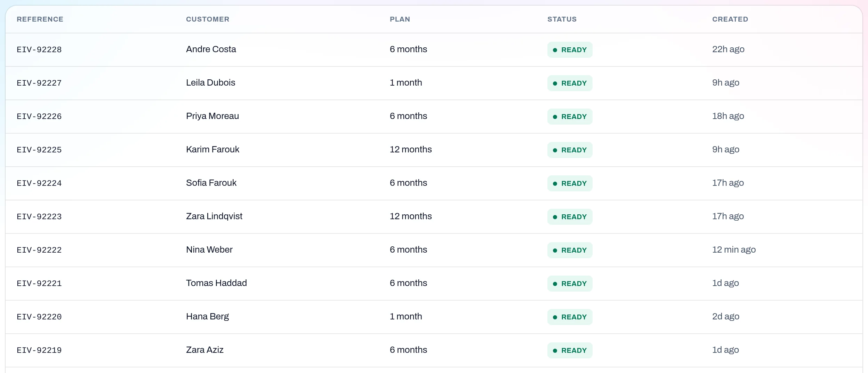Select customer Leila Dubois
868x373 pixels.
tap(211, 83)
